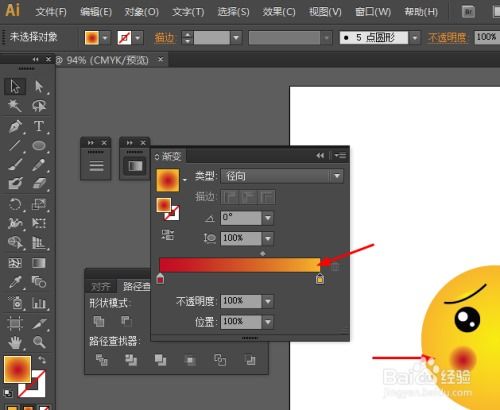Reset default fill and stroke colors
Screen dimensions: 500x410
[x=8, y=393]
